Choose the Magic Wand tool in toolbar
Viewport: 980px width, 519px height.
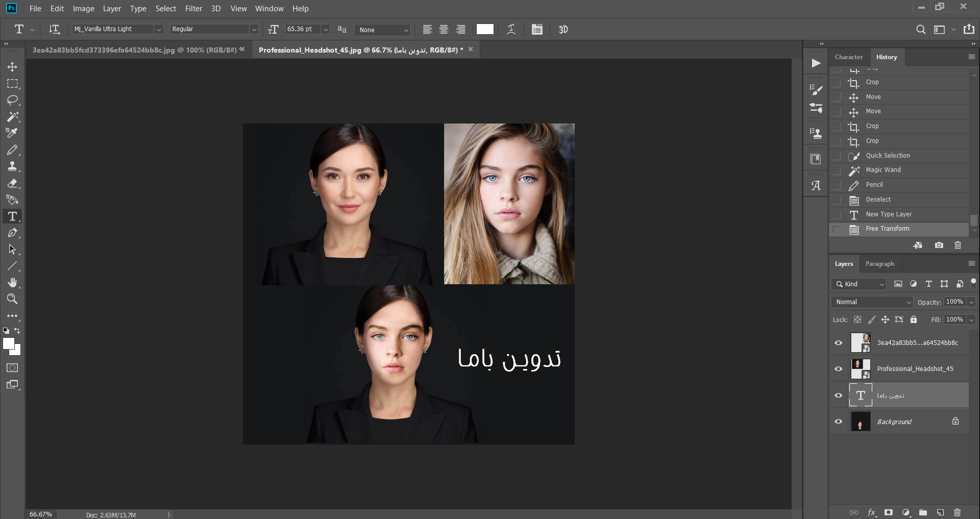pyautogui.click(x=12, y=116)
